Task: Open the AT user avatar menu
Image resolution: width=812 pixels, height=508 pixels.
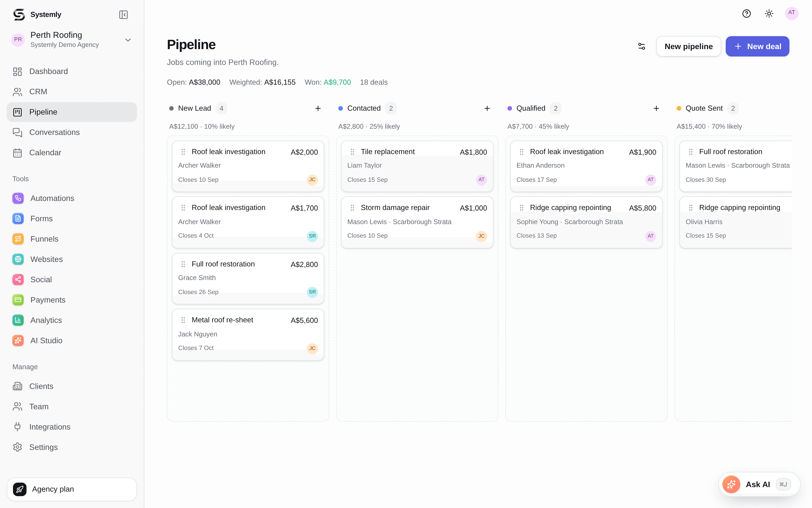Action: (791, 14)
